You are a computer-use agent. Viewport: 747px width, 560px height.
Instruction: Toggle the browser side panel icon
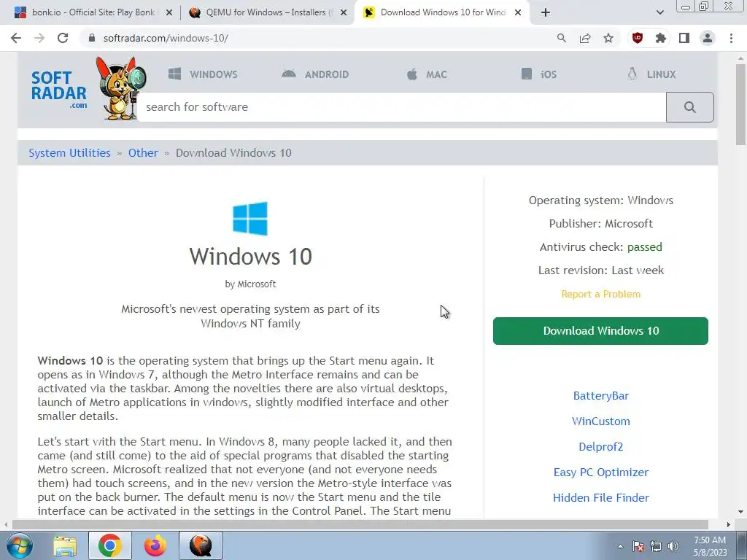684,38
